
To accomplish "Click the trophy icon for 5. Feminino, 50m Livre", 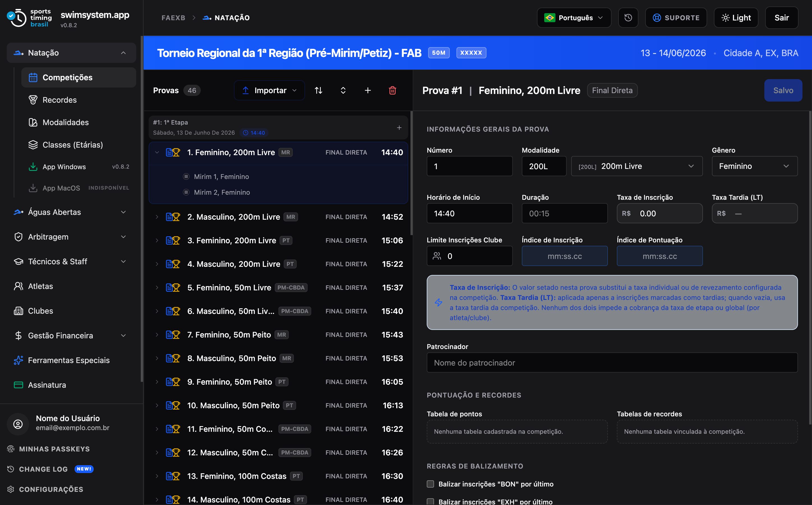I will point(176,288).
